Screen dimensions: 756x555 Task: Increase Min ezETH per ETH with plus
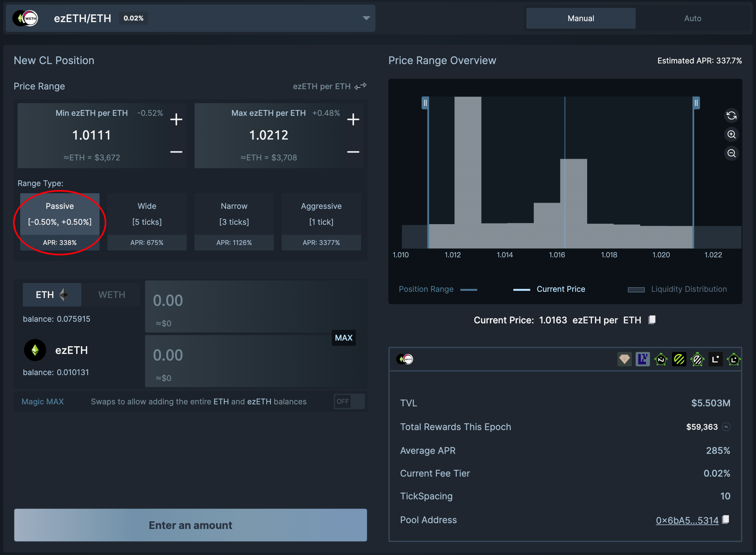[176, 119]
